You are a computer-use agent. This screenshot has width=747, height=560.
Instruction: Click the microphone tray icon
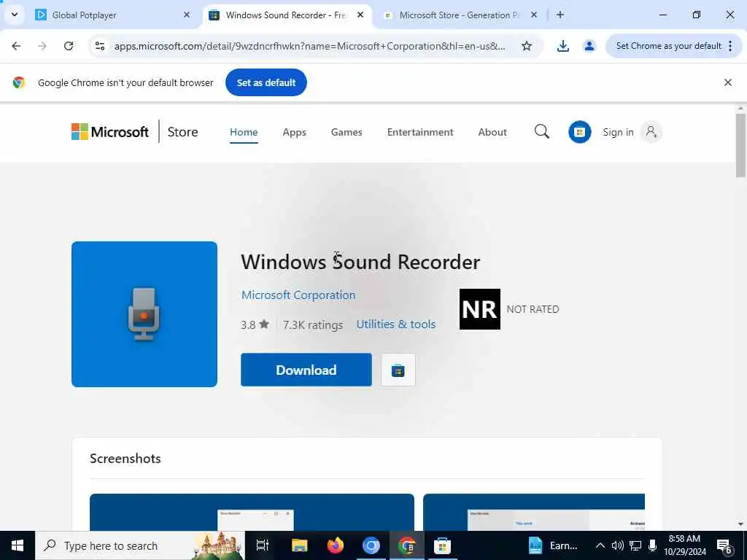[653, 545]
